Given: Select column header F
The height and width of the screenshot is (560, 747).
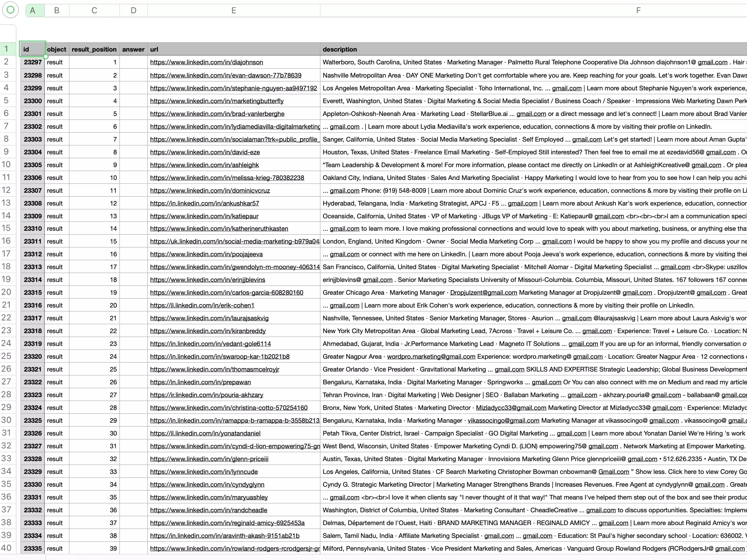Looking at the screenshot, I should pyautogui.click(x=638, y=10).
